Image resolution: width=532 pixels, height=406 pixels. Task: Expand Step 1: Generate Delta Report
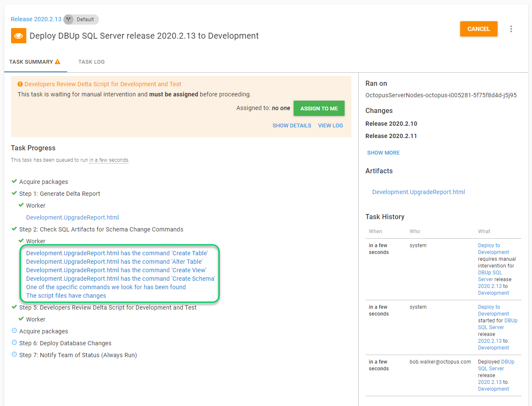coord(59,194)
